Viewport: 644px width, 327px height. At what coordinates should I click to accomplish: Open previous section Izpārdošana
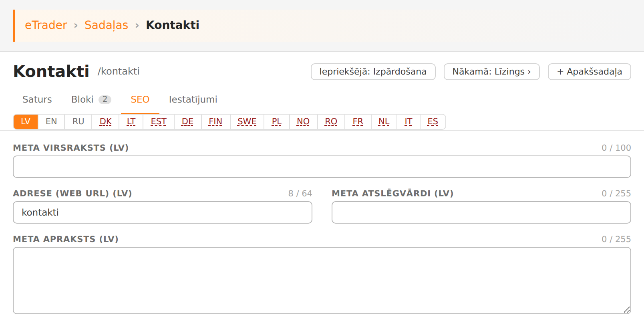[373, 72]
